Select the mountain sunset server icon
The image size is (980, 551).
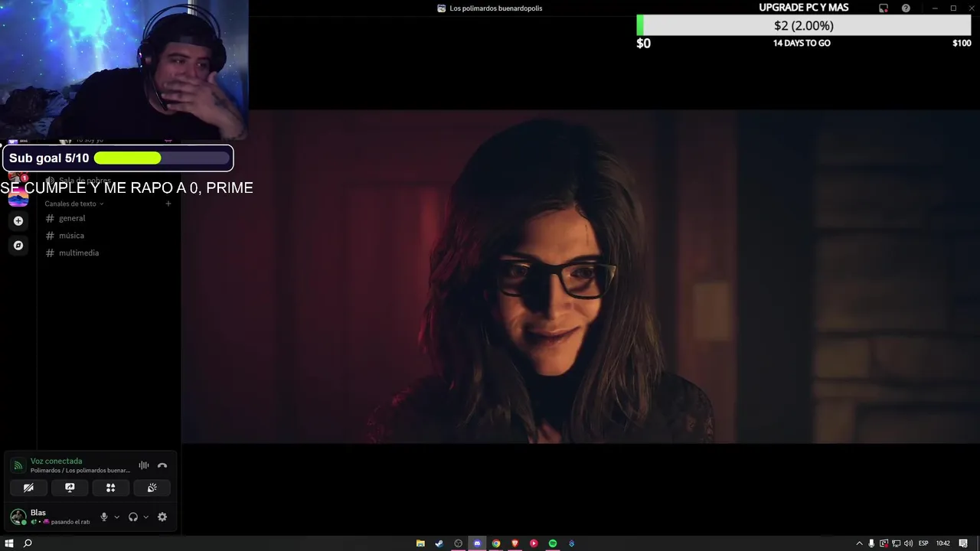click(x=18, y=198)
